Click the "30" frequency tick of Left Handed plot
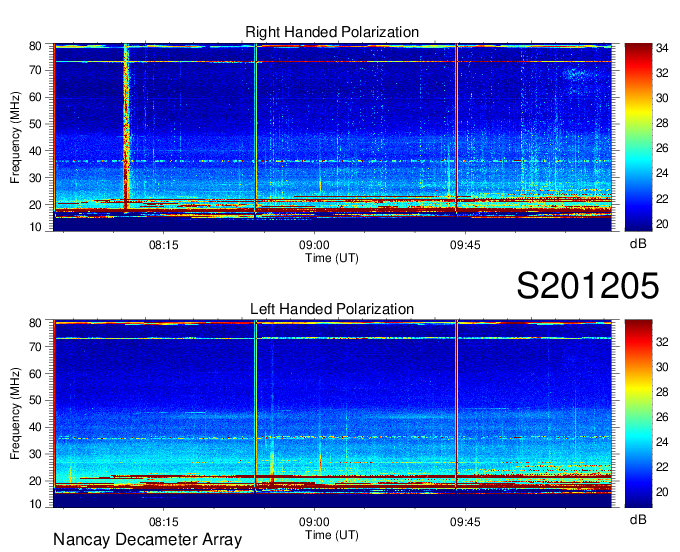 (35, 454)
